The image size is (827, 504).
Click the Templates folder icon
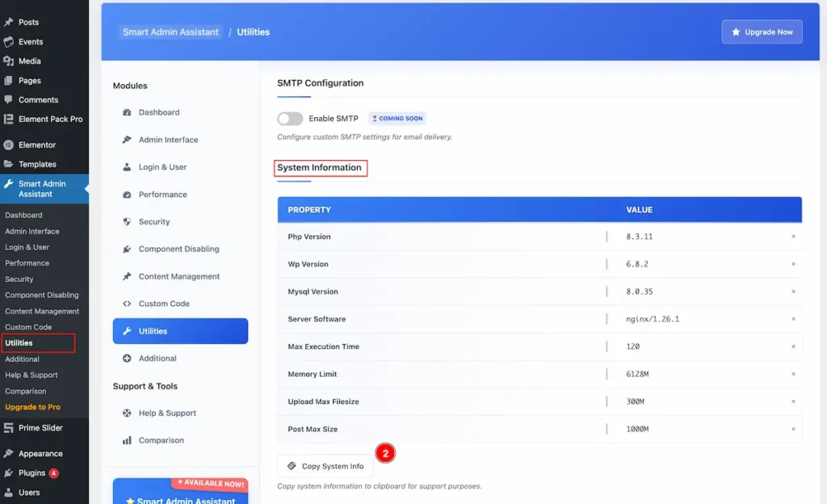coord(8,164)
